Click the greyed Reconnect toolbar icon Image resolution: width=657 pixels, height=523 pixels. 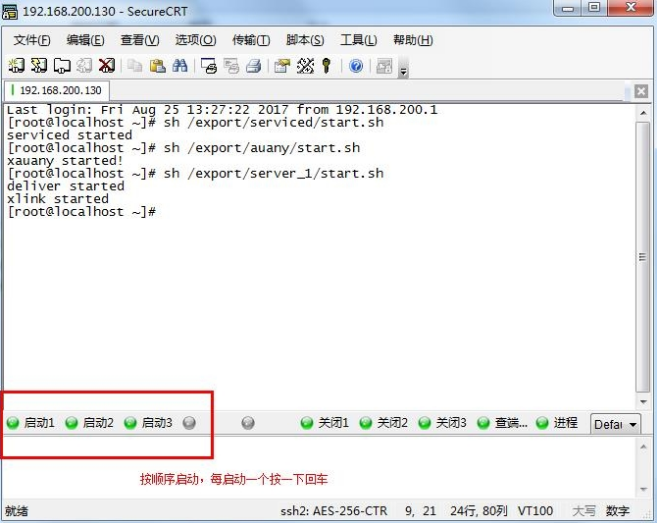84,66
